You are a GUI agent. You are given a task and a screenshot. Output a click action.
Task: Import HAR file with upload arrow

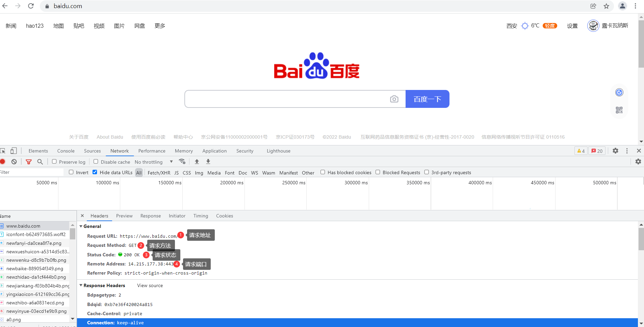(x=197, y=162)
